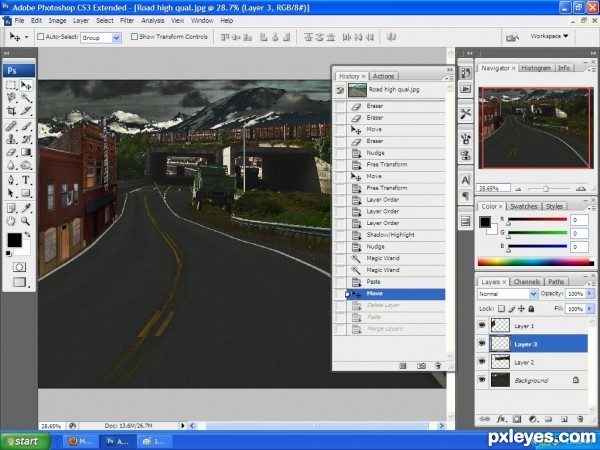Create new snapshot in History panel
This screenshot has height=450, width=600.
point(421,366)
